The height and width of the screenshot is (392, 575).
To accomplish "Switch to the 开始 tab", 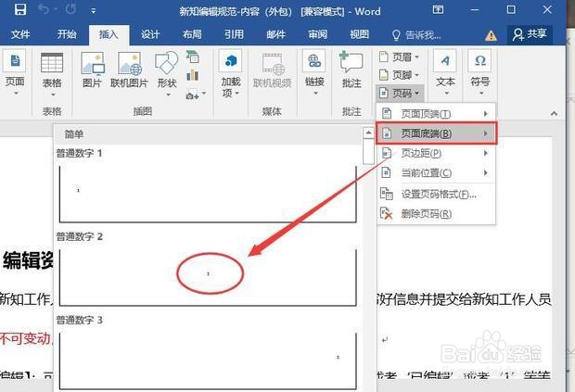I will click(67, 34).
